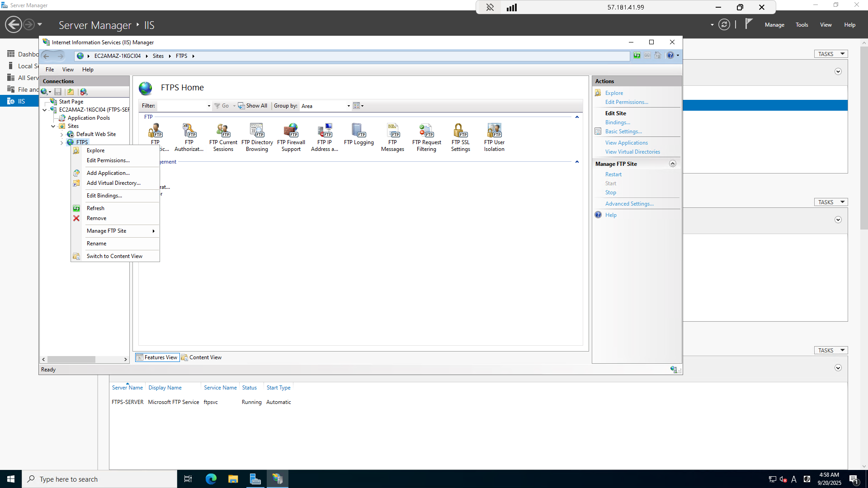
Task: Expand Default Web Site tree node
Action: pos(62,135)
